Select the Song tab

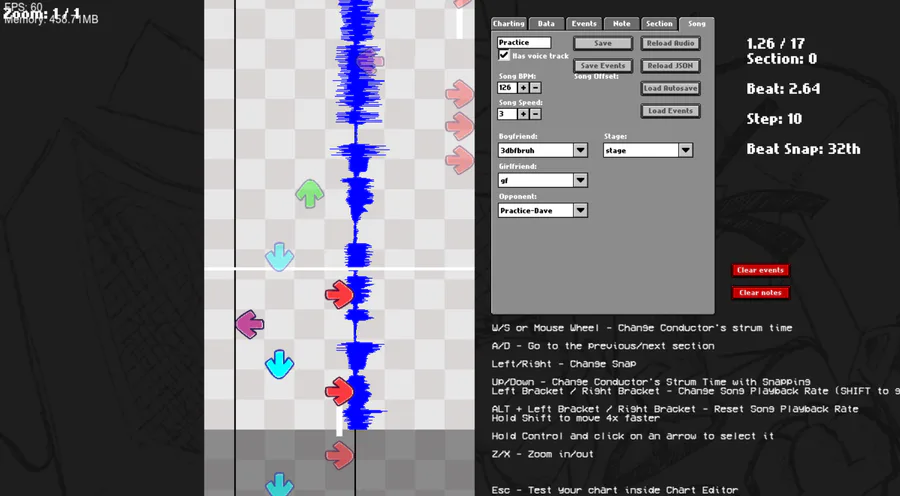[x=697, y=24]
